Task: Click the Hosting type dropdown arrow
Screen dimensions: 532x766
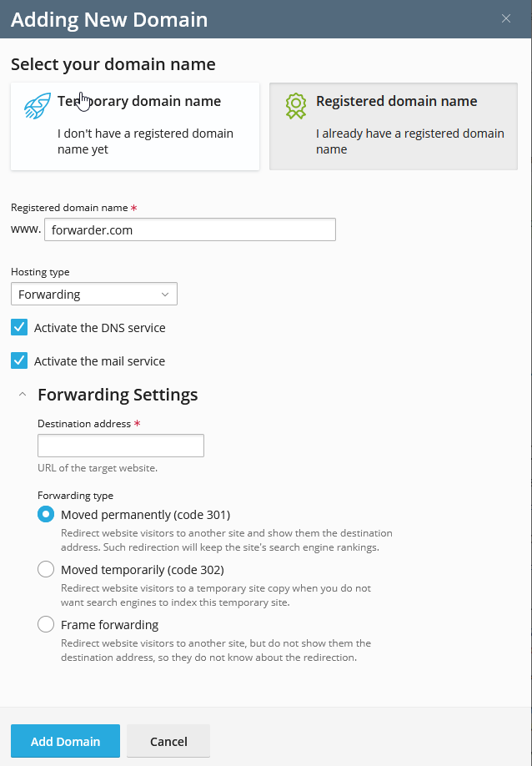Action: [x=164, y=294]
